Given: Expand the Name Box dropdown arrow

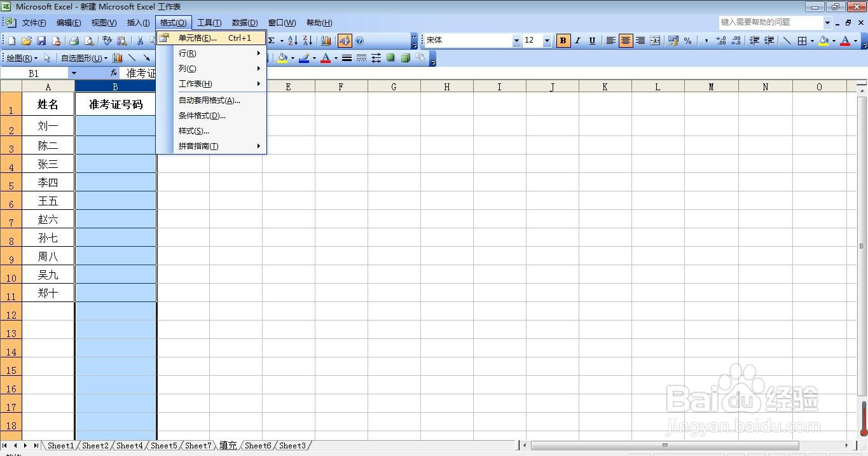Looking at the screenshot, I should (74, 73).
